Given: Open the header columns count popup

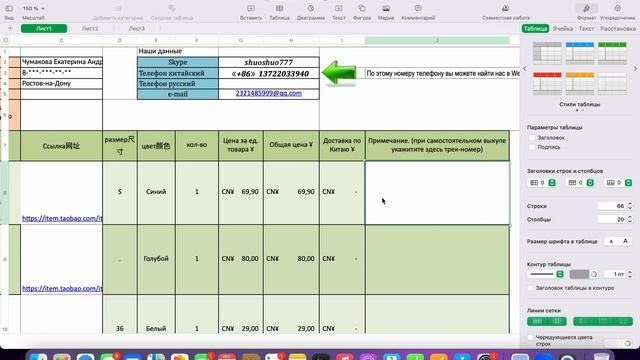Looking at the screenshot, I should pos(590,183).
